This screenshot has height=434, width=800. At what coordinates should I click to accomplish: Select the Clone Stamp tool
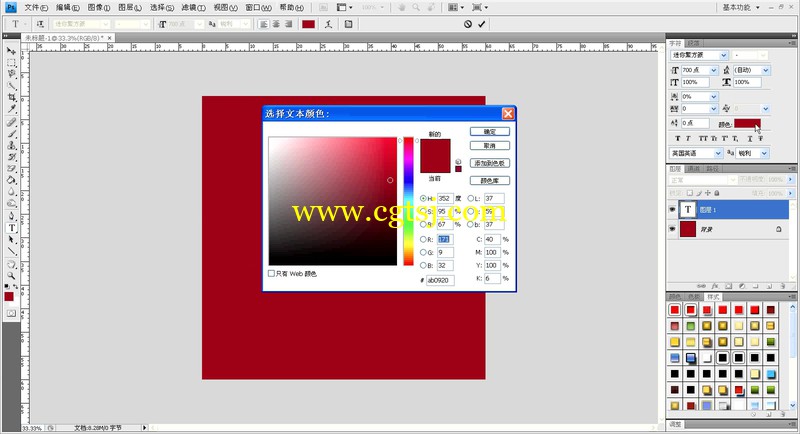click(11, 146)
